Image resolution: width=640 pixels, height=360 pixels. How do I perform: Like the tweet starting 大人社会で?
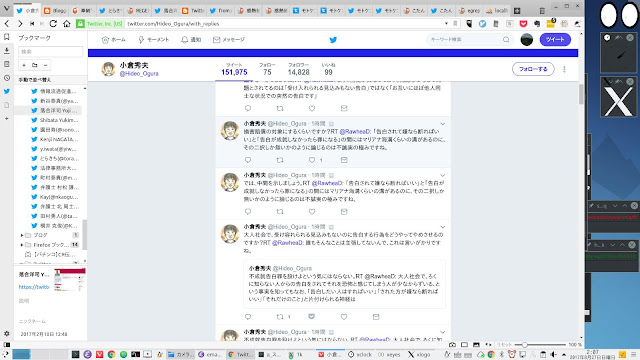344,317
